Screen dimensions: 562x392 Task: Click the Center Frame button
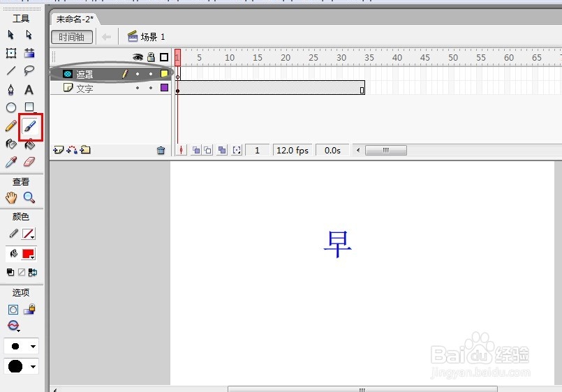point(182,151)
